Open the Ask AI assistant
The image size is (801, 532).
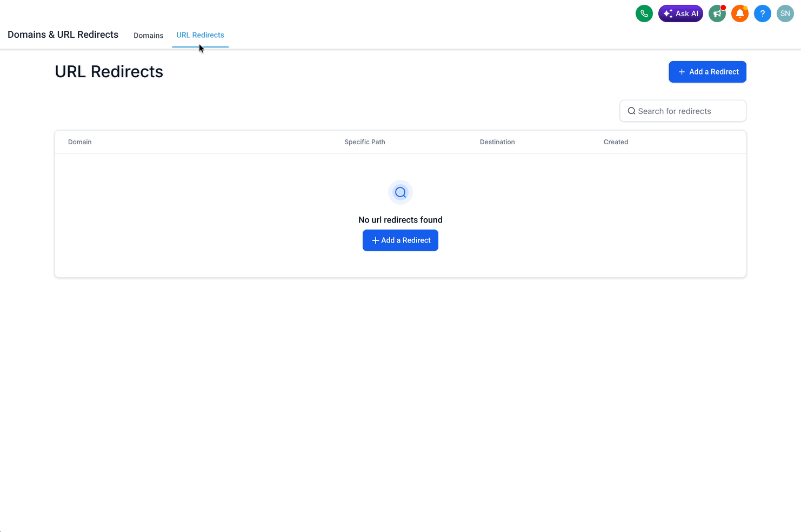(680, 14)
